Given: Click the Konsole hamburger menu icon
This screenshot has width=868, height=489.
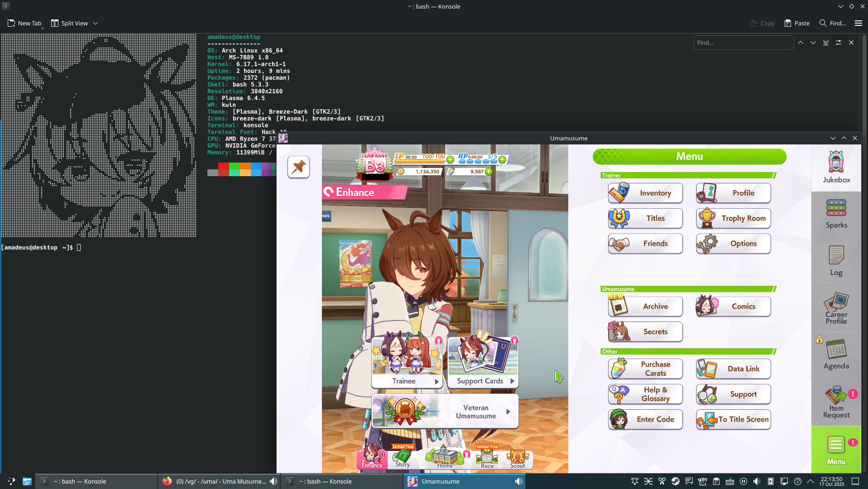Looking at the screenshot, I should pos(858,23).
